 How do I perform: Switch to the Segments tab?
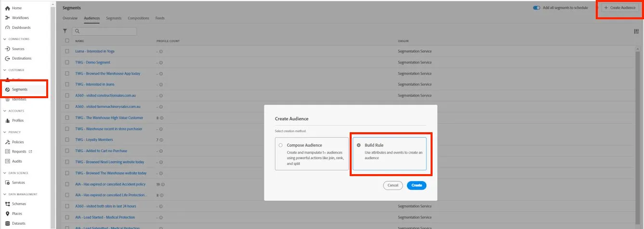114,18
